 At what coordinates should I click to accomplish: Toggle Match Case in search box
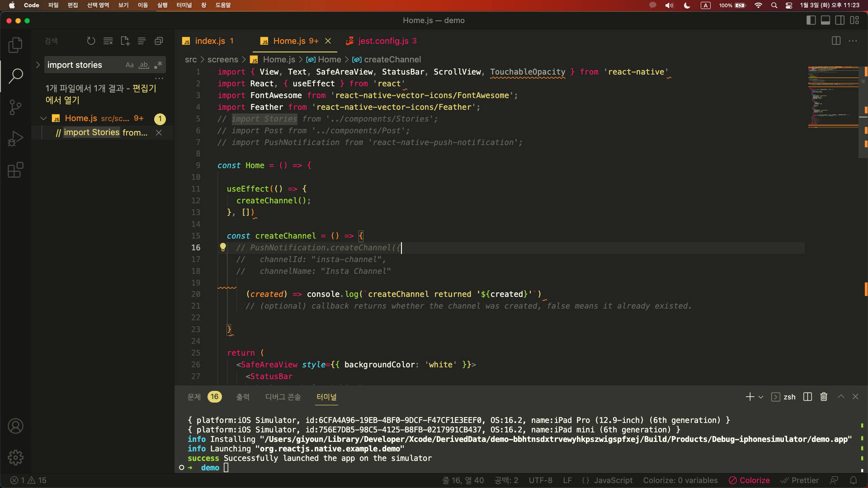coord(129,65)
